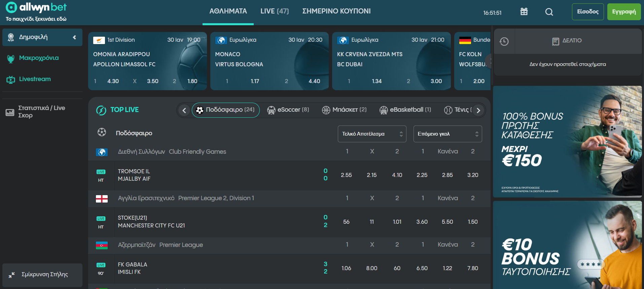Select Τένις sport filter
Viewport: 644px width, 289px height.
[458, 110]
